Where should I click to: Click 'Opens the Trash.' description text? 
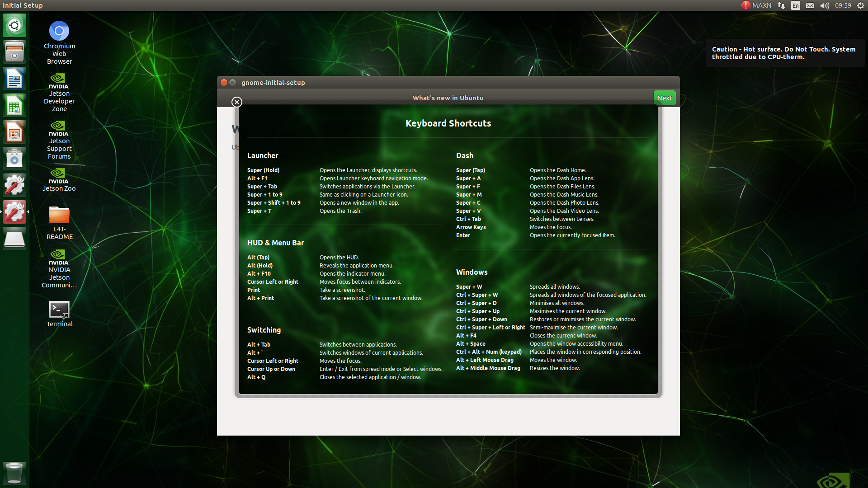(x=340, y=211)
